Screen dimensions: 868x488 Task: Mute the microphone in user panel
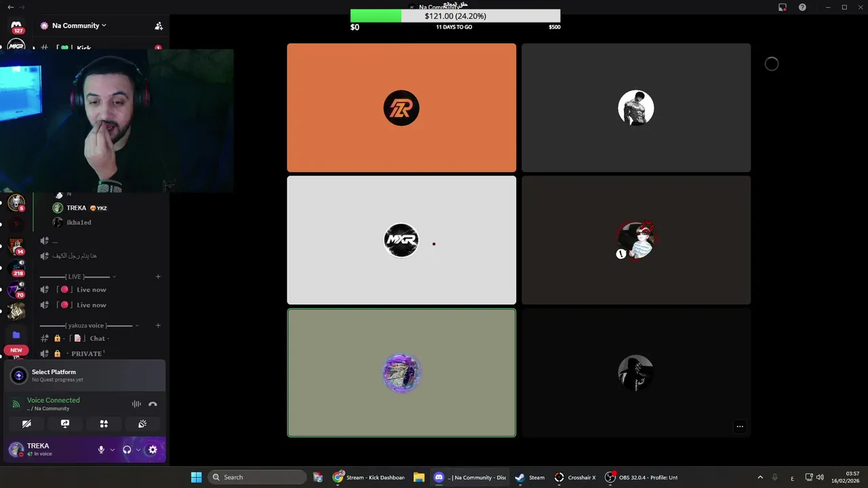pyautogui.click(x=101, y=449)
